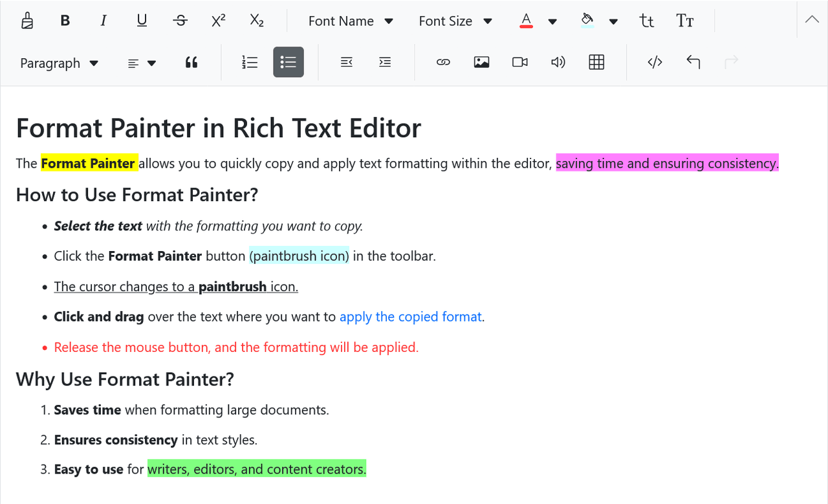The image size is (828, 504).
Task: Click the green 'writers, editors, and content creators' text
Action: coord(257,469)
